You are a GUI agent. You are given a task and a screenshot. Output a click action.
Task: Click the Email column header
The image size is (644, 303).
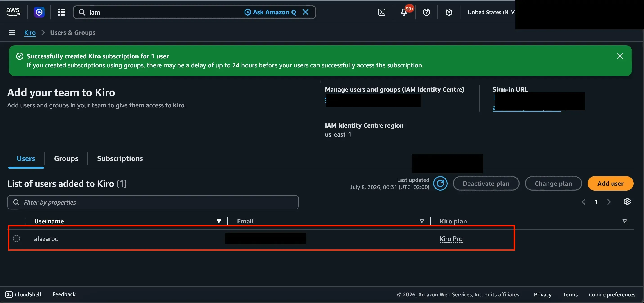point(245,221)
